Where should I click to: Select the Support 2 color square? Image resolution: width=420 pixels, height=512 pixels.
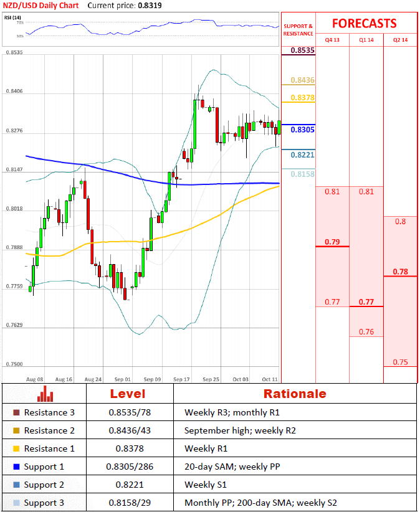pos(16,485)
